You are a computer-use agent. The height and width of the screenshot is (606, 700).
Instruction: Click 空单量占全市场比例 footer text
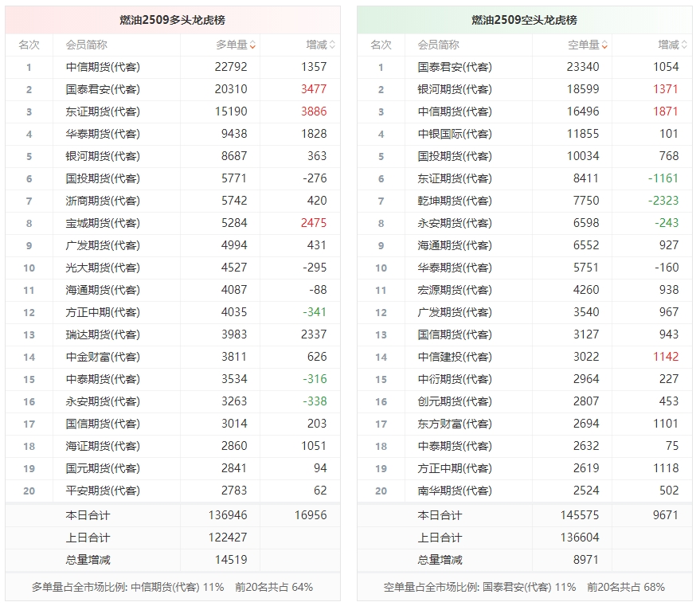click(524, 587)
